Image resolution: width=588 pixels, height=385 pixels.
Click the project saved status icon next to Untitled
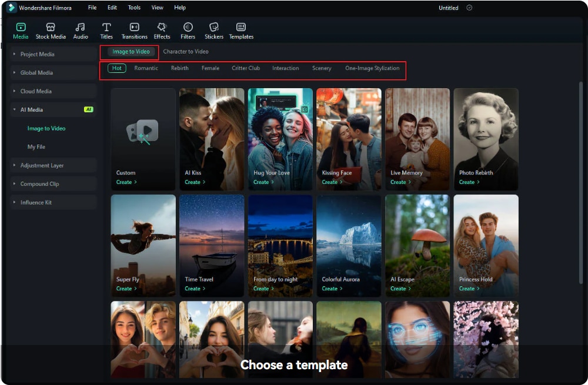coord(469,8)
